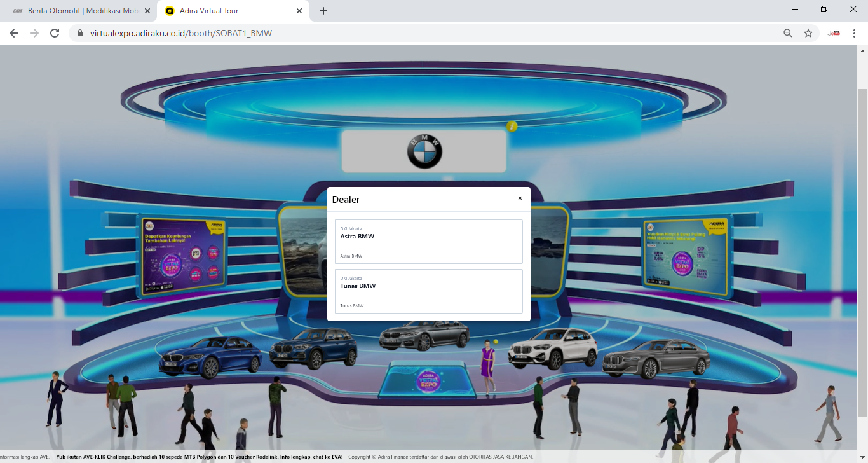Click the browser back arrow
868x463 pixels.
point(14,33)
